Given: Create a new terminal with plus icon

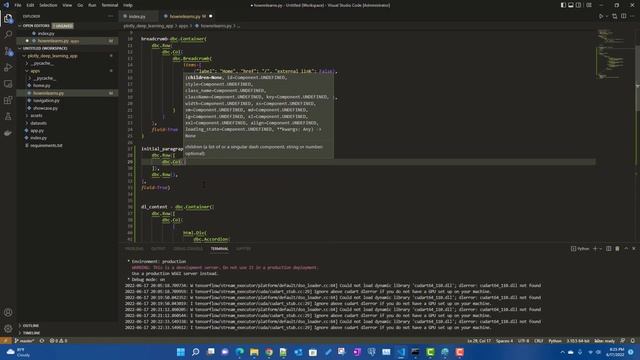Looking at the screenshot, I should pyautogui.click(x=595, y=249).
